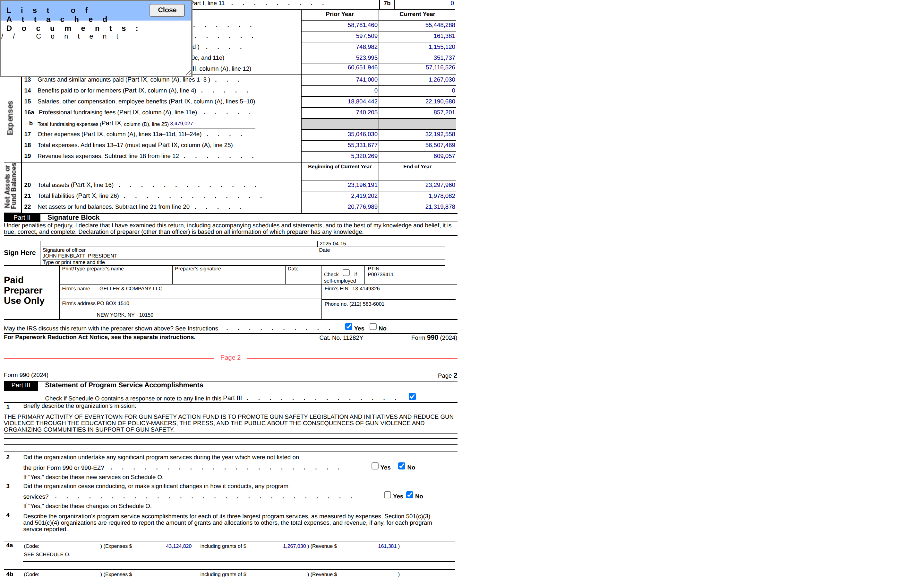Click line 7b value 0
The width and height of the screenshot is (924, 578).
(x=452, y=4)
